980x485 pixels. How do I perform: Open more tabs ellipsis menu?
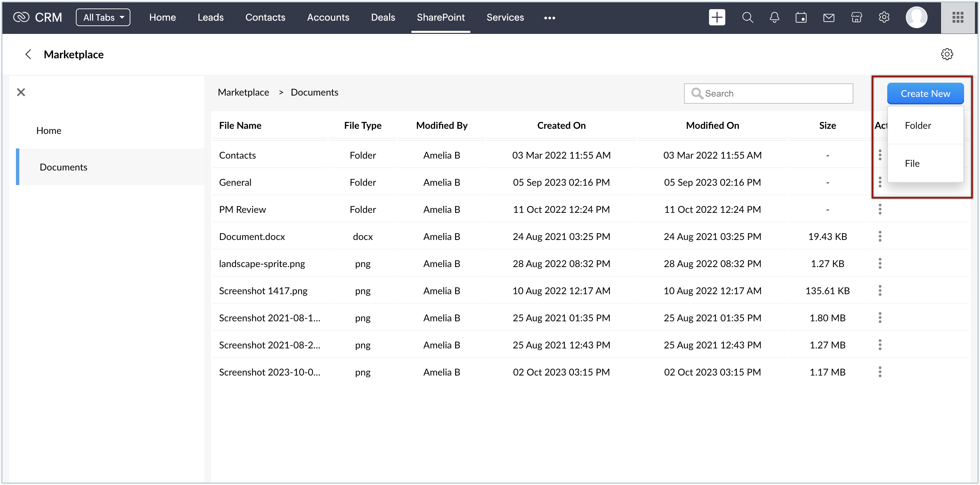click(549, 18)
